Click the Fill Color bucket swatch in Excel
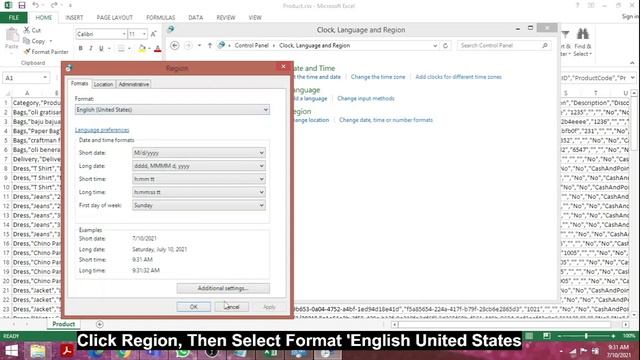The image size is (640, 360). (x=142, y=49)
